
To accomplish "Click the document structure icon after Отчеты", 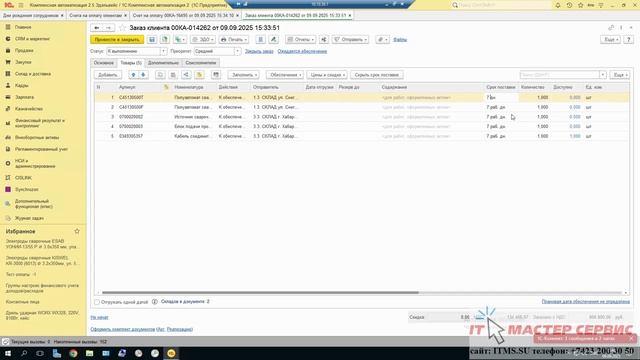I will [324, 40].
